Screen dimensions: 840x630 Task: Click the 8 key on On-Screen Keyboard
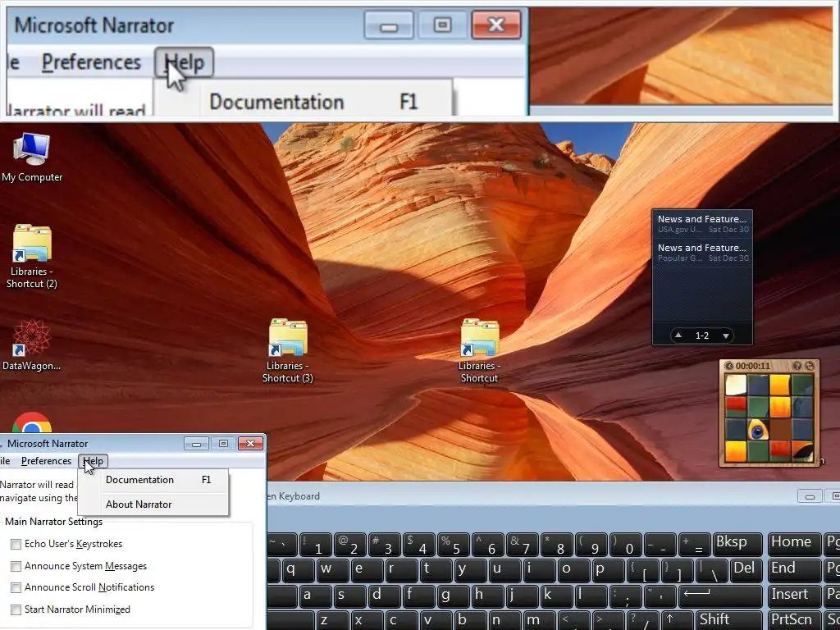point(557,545)
